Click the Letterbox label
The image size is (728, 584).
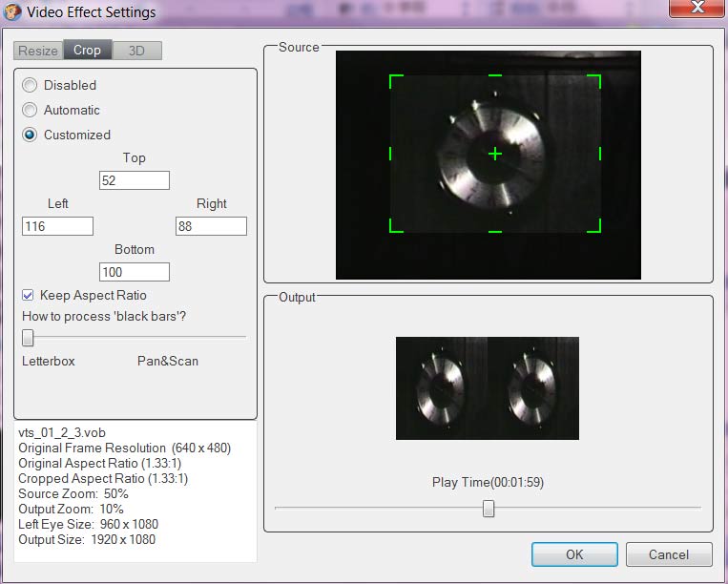pyautogui.click(x=49, y=361)
